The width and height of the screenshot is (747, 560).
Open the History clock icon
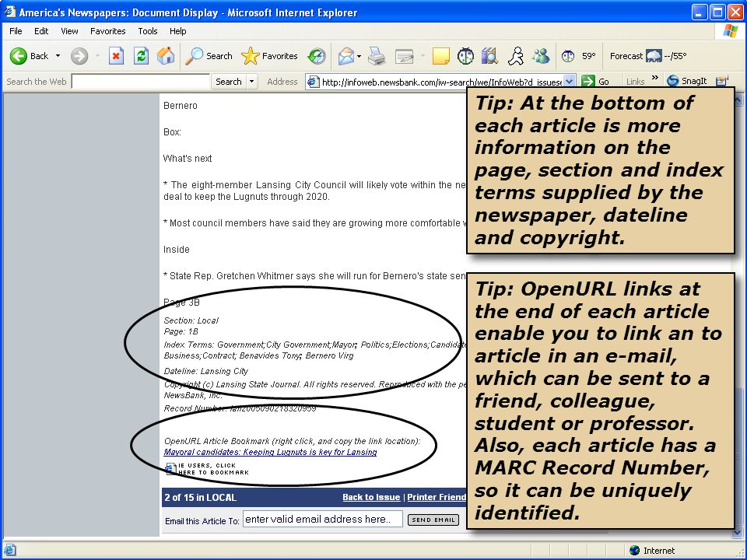[x=317, y=56]
